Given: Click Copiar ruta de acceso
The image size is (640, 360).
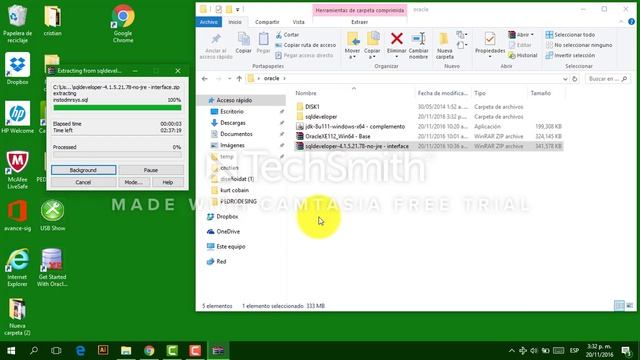Looking at the screenshot, I should pos(305,45).
